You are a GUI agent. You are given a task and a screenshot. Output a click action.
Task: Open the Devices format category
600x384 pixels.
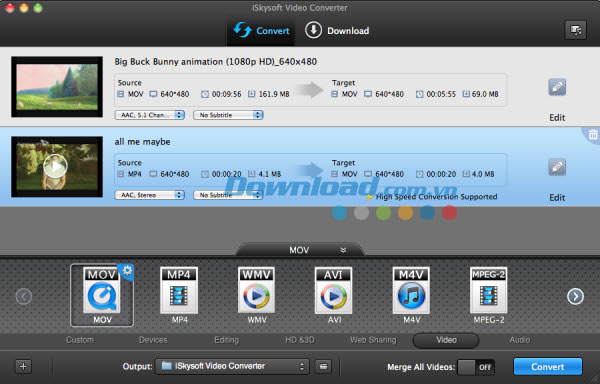click(153, 340)
